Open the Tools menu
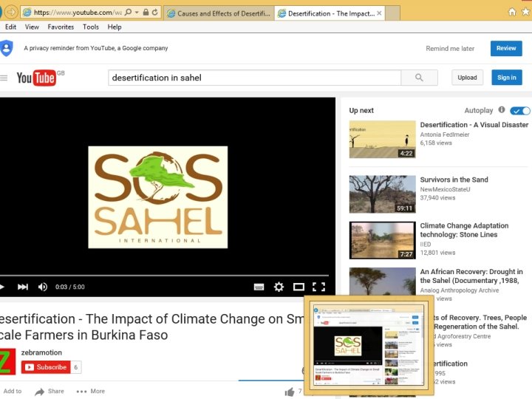The image size is (532, 399). click(91, 27)
